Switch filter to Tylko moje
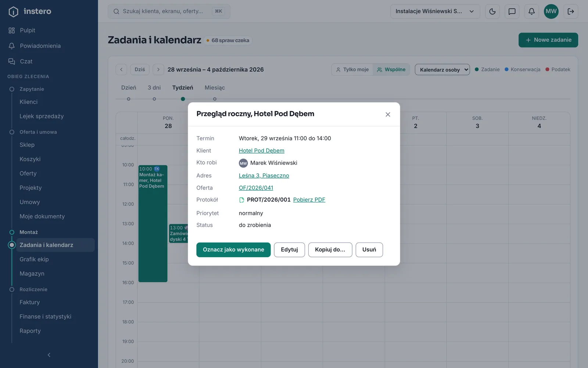 [352, 70]
